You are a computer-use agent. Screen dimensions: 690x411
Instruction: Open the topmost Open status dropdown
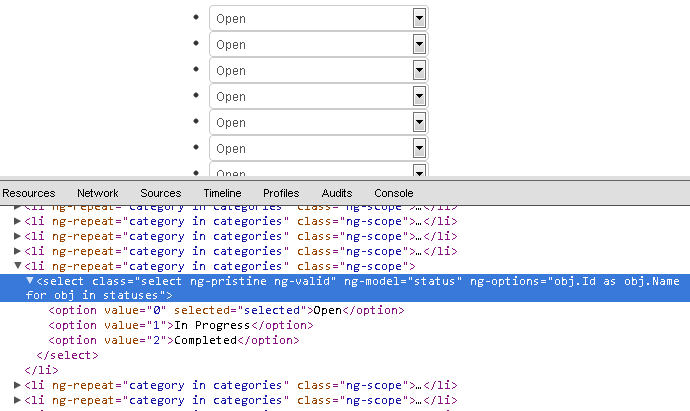coord(319,18)
